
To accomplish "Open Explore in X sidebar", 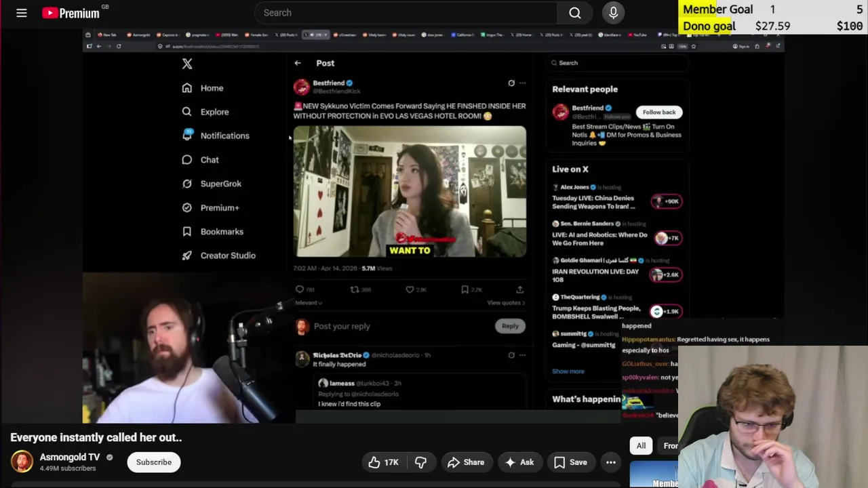I will pyautogui.click(x=205, y=112).
